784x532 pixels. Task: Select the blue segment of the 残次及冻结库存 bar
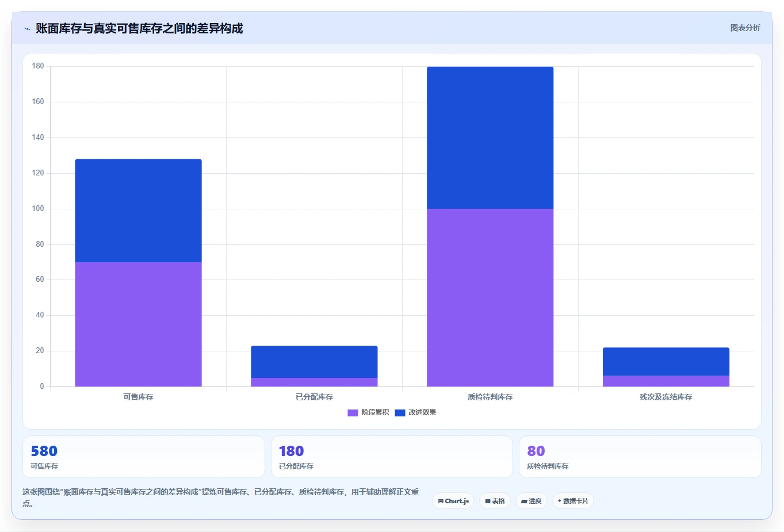point(666,362)
